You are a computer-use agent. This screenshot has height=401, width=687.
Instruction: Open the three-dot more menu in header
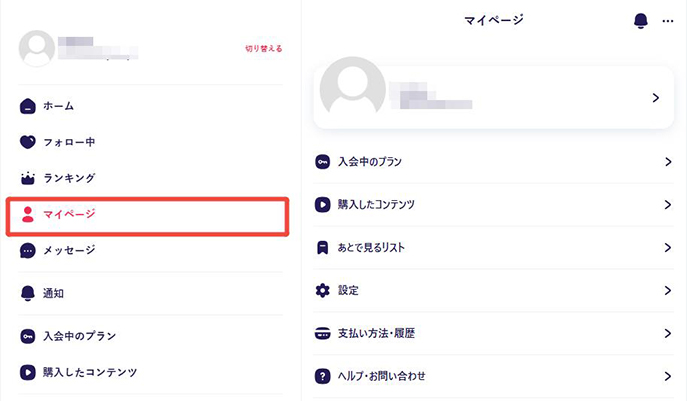tap(668, 21)
